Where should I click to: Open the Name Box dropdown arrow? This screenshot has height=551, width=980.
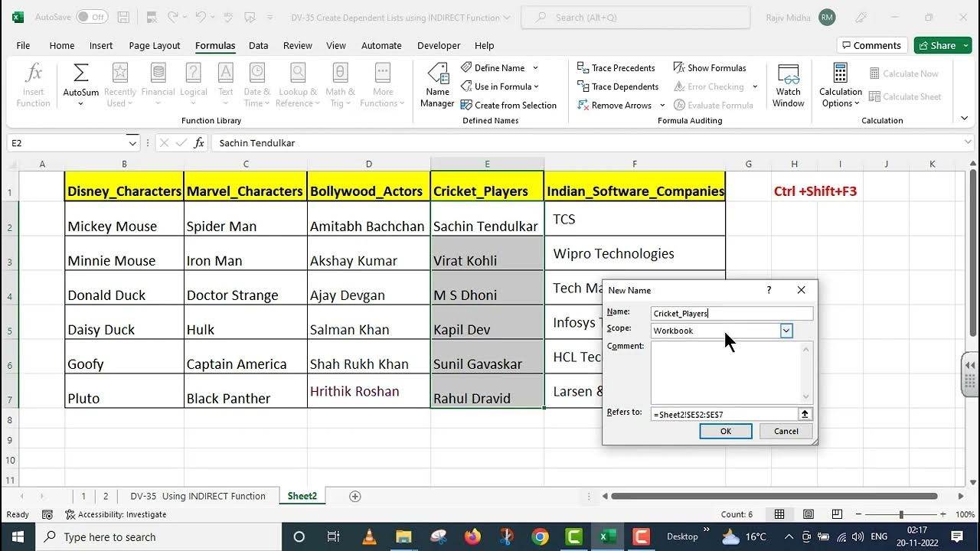point(132,143)
